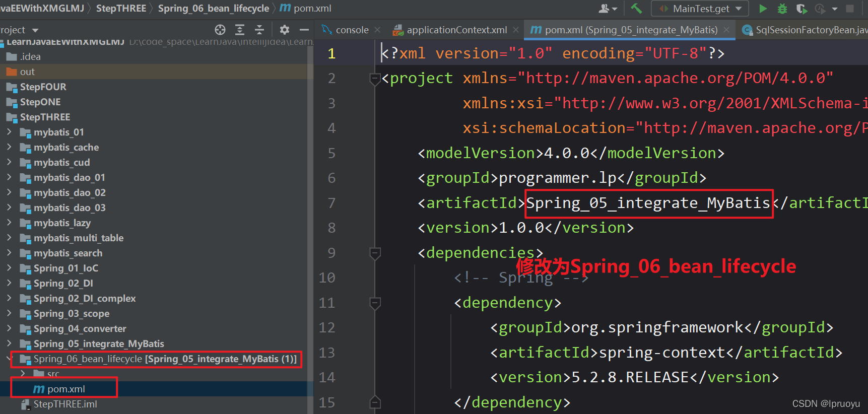
Task: Click the version 5.2.8.RELEASE text
Action: tap(630, 377)
